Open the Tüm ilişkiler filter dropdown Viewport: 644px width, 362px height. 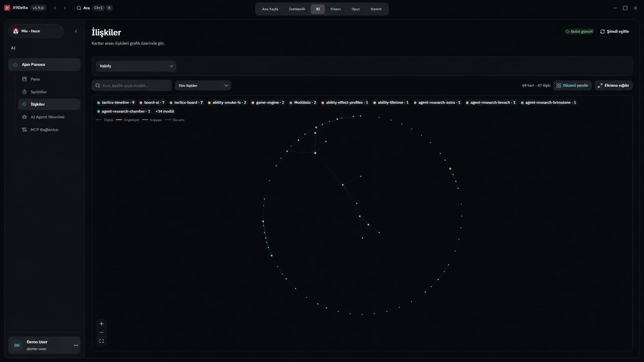point(203,85)
